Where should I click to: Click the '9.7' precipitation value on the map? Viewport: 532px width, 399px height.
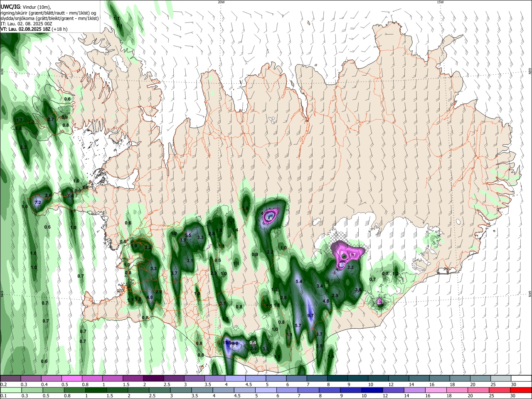tap(310, 315)
